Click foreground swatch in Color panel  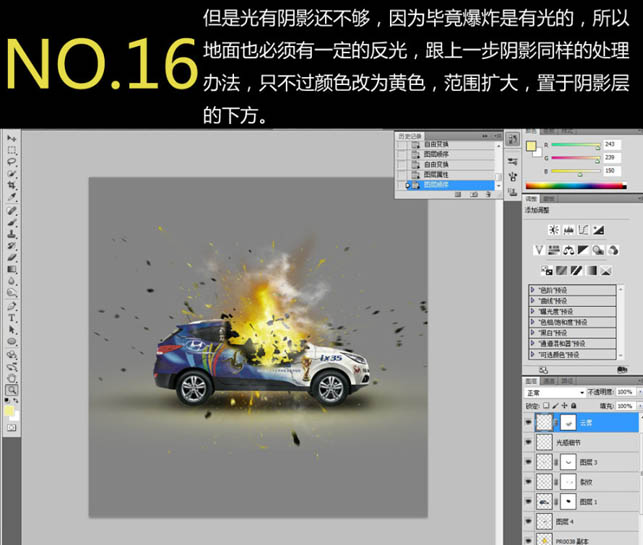point(531,146)
